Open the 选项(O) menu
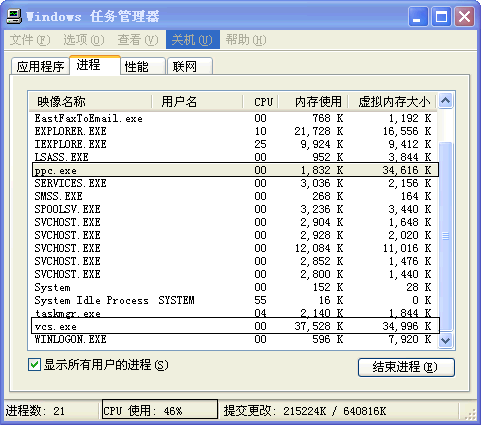 pos(84,40)
